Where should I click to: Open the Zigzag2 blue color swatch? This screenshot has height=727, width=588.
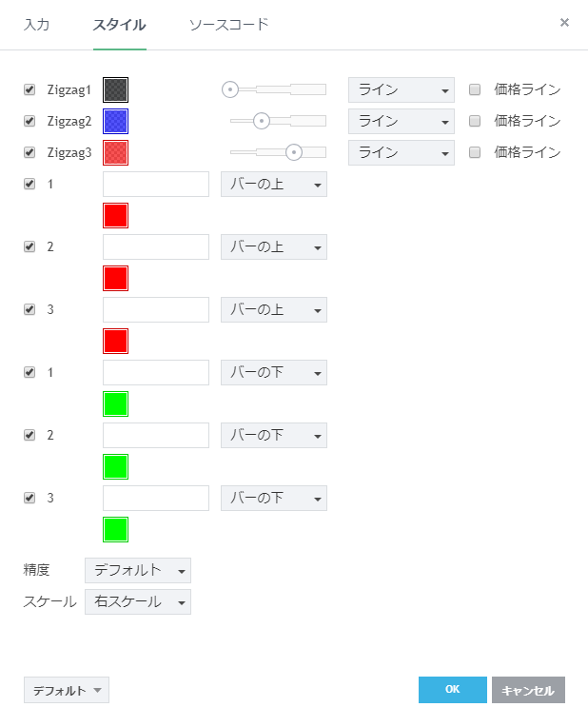coord(115,122)
